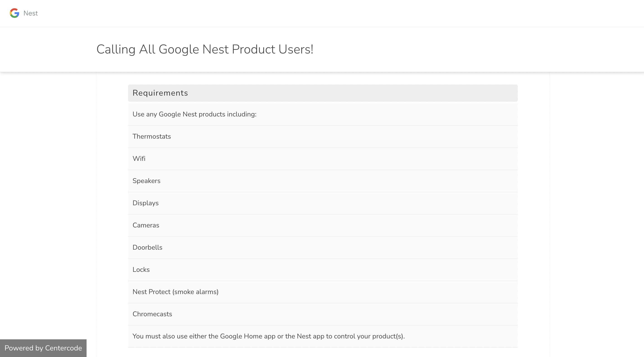Open the Powered by Centercode link

pos(43,348)
